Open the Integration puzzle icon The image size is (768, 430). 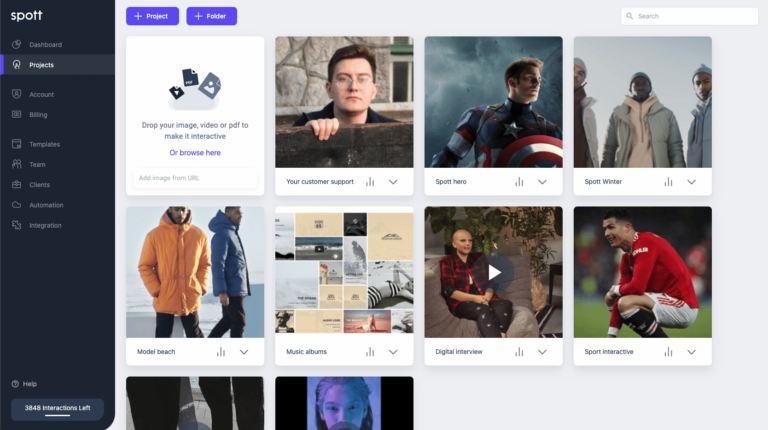click(17, 225)
